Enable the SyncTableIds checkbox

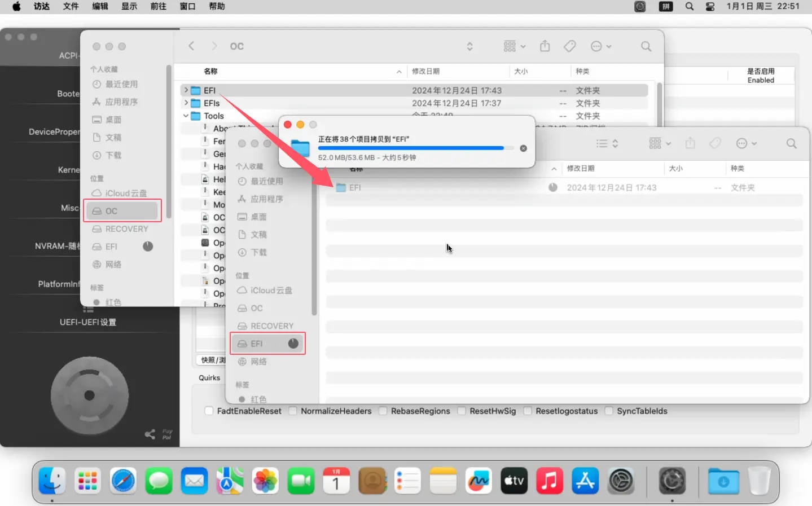tap(609, 411)
